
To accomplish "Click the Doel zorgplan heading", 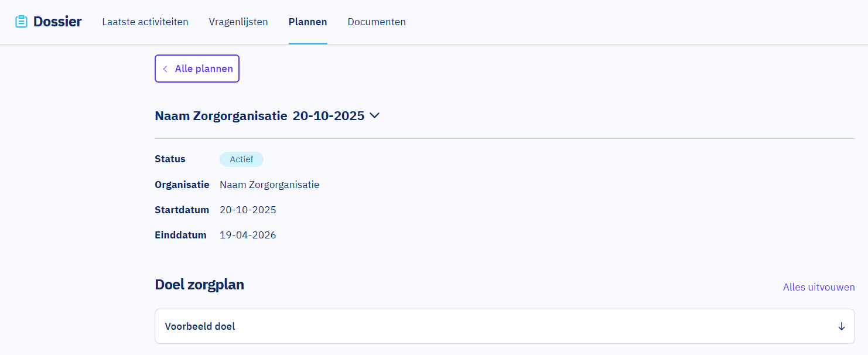I will tap(199, 285).
